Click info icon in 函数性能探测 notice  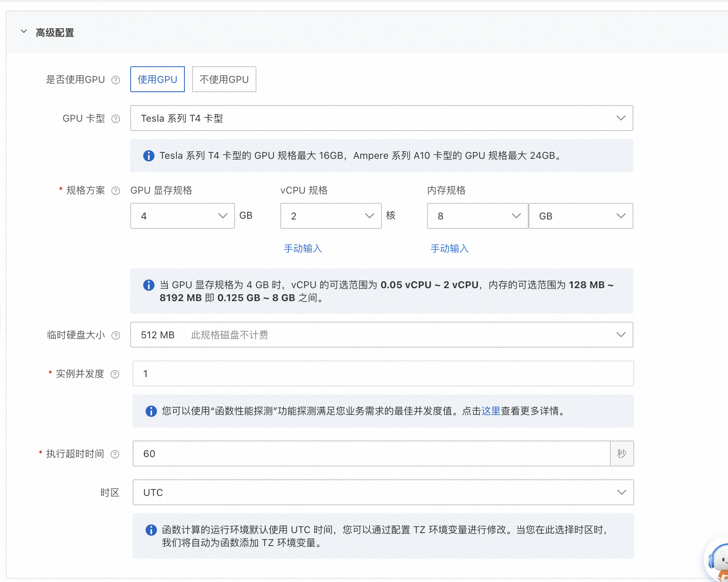[151, 411]
